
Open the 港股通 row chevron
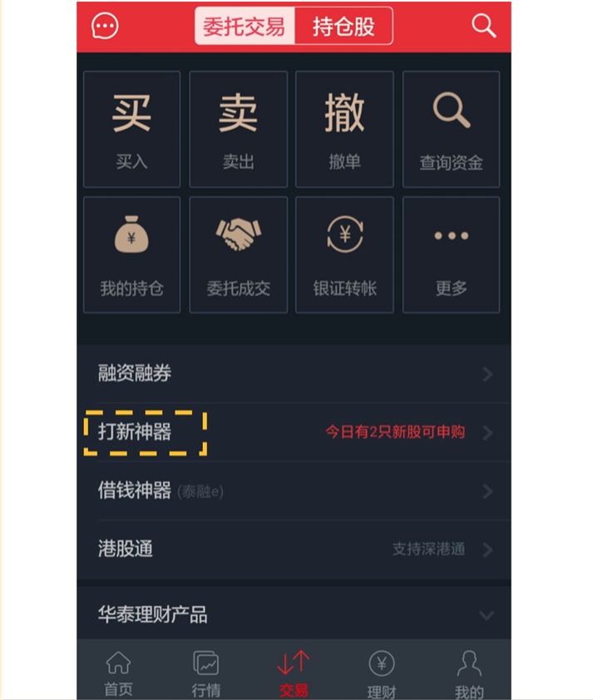tap(487, 550)
